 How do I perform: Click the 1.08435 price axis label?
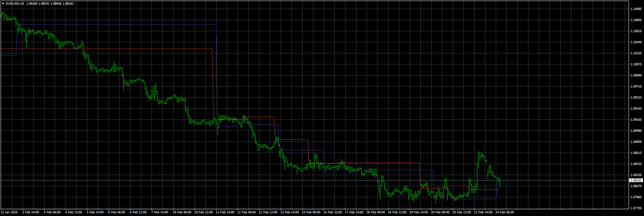[x=636, y=164]
